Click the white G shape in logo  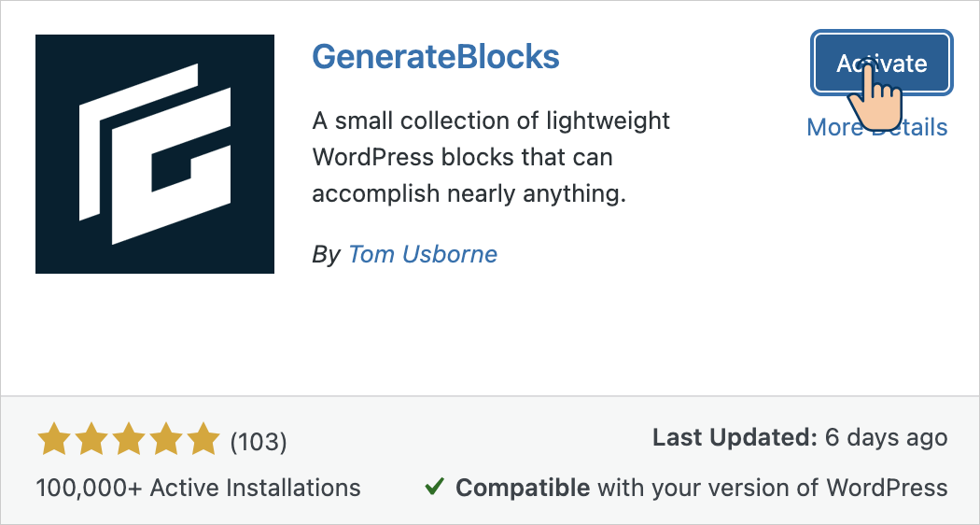pyautogui.click(x=155, y=154)
